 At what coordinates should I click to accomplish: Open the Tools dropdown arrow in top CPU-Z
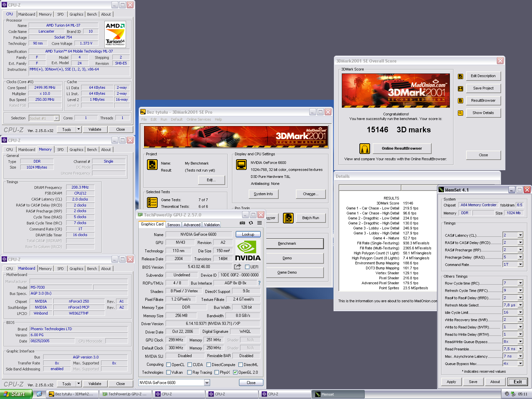click(x=79, y=129)
